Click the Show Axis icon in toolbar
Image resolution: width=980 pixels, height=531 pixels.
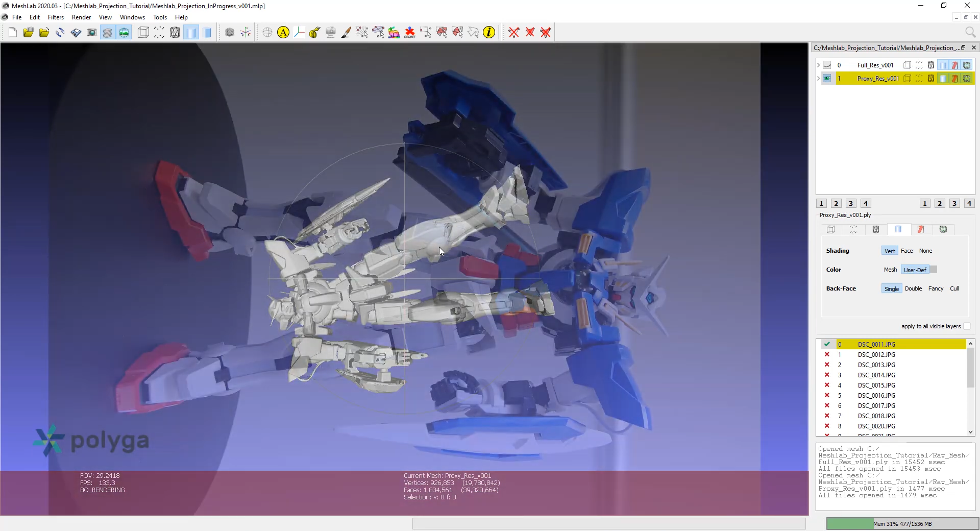(x=246, y=33)
